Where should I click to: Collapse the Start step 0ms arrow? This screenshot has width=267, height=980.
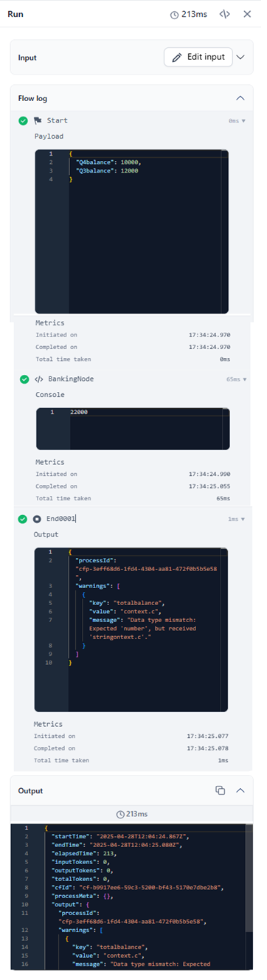point(243,121)
